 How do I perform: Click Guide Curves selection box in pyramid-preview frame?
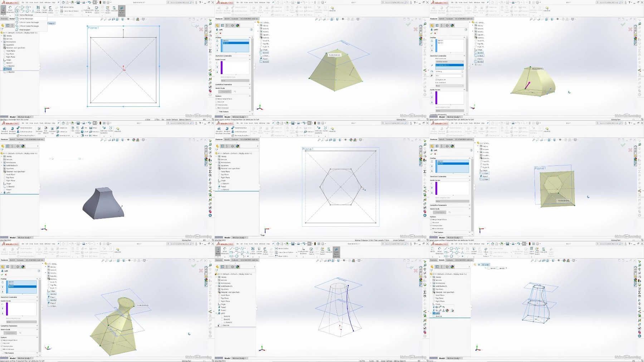pos(235,68)
